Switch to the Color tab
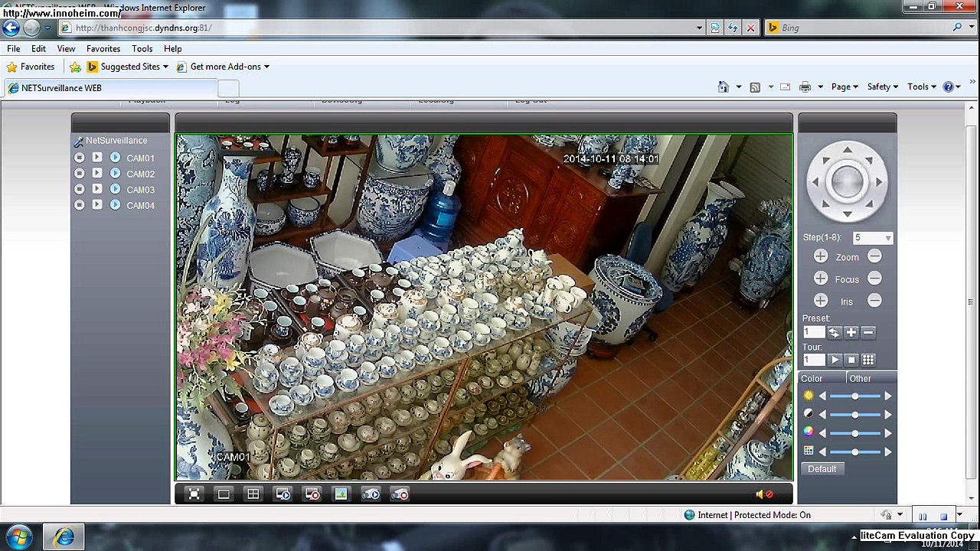The image size is (980, 551). click(821, 379)
